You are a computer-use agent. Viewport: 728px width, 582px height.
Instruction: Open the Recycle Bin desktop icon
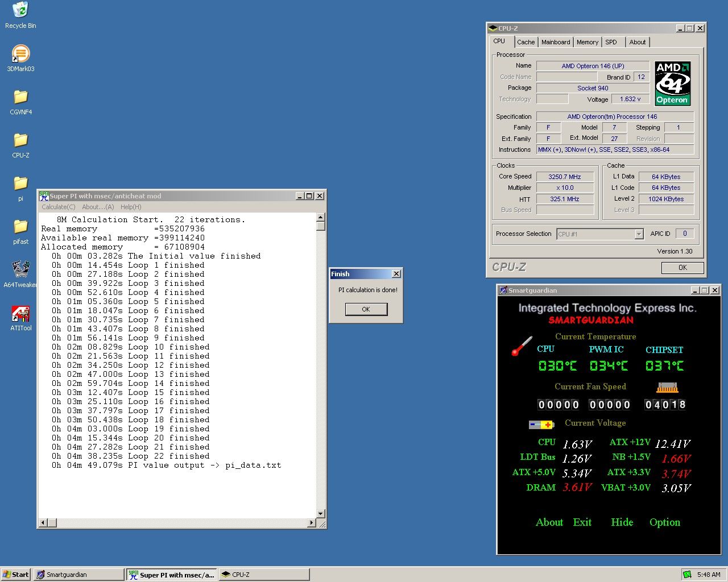(20, 15)
